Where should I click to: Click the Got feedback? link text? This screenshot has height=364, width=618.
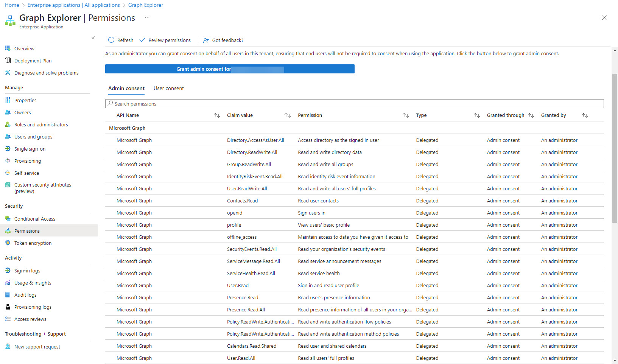[228, 40]
